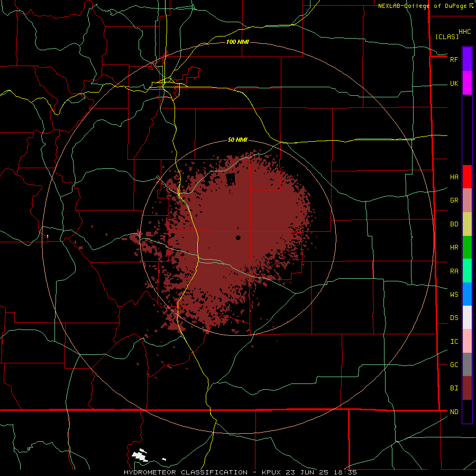Click the GC legend label

[x=454, y=365]
